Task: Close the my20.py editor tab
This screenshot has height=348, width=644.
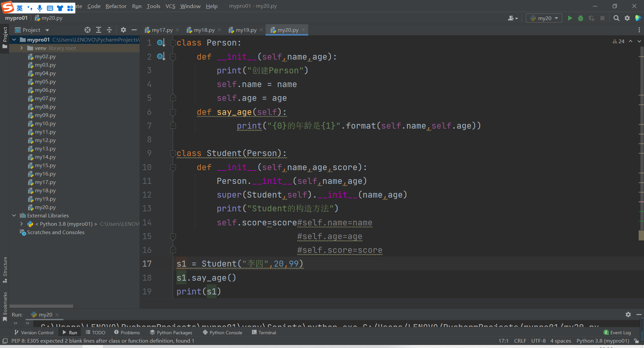Action: (303, 30)
